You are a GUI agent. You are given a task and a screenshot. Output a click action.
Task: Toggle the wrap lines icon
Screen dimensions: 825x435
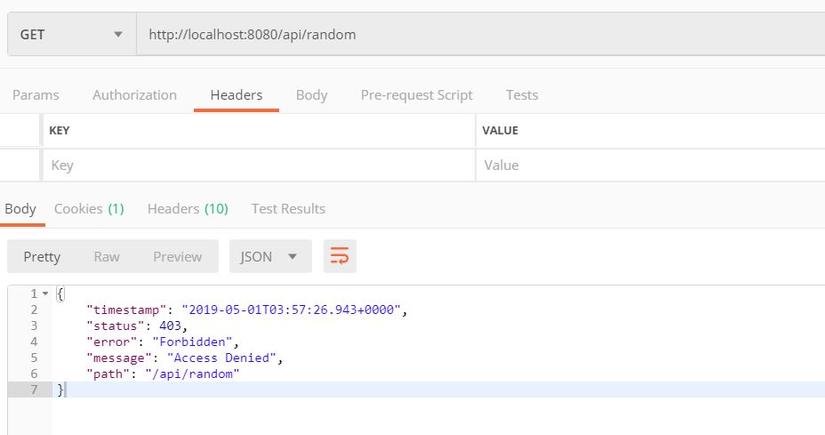click(x=340, y=257)
